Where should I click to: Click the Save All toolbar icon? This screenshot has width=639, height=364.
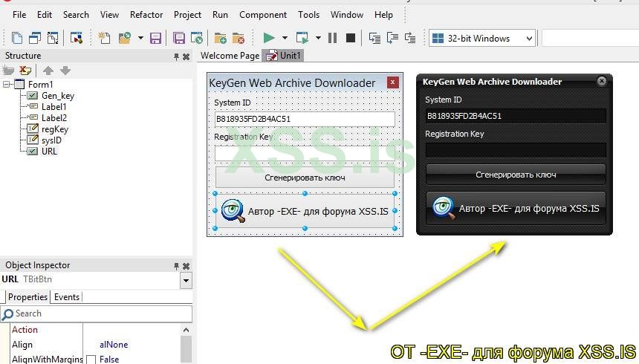click(179, 39)
